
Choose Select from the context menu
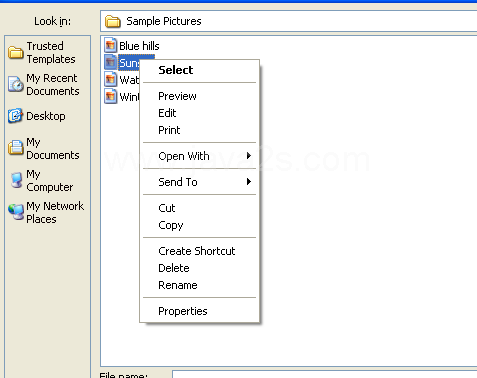(199, 70)
